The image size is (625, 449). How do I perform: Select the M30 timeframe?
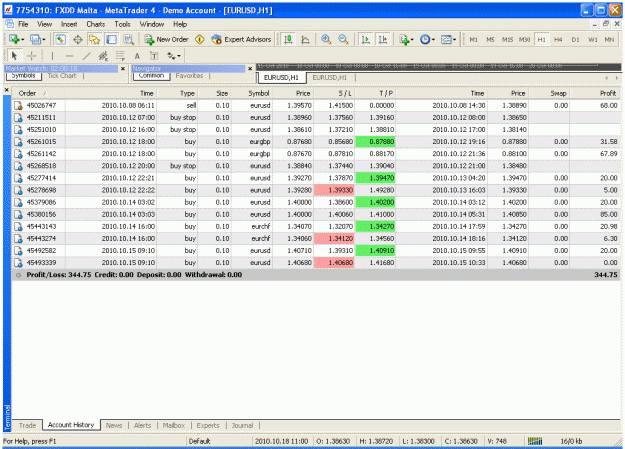524,39
